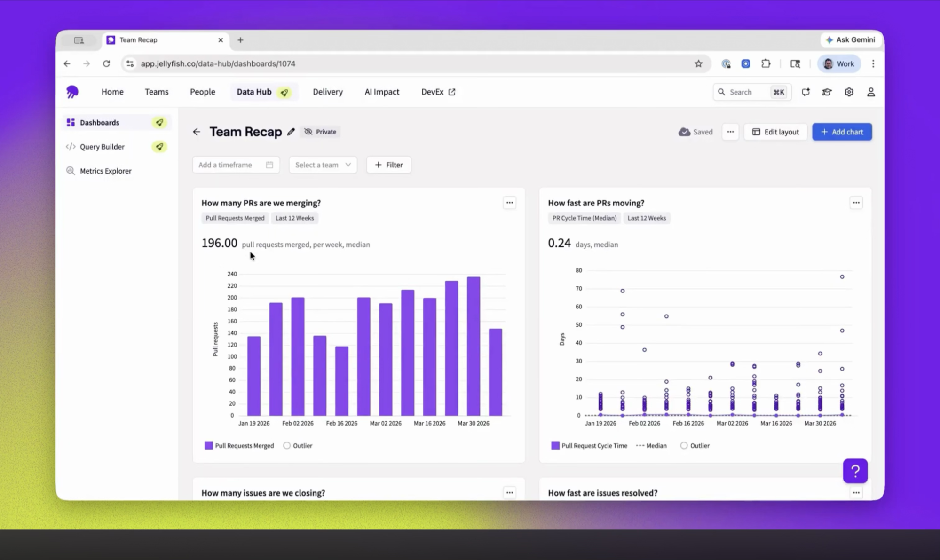940x560 pixels.
Task: Go to the Teams section
Action: click(157, 92)
